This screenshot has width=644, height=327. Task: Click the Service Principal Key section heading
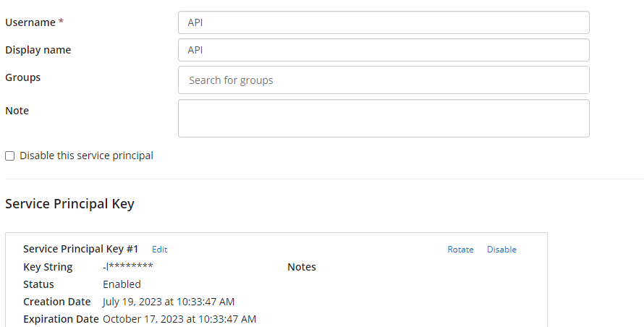click(69, 204)
